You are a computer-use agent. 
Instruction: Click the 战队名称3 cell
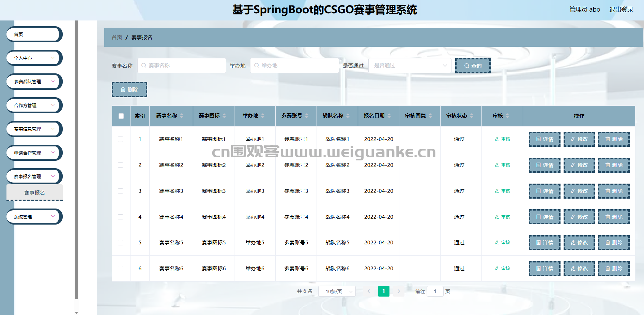(337, 191)
